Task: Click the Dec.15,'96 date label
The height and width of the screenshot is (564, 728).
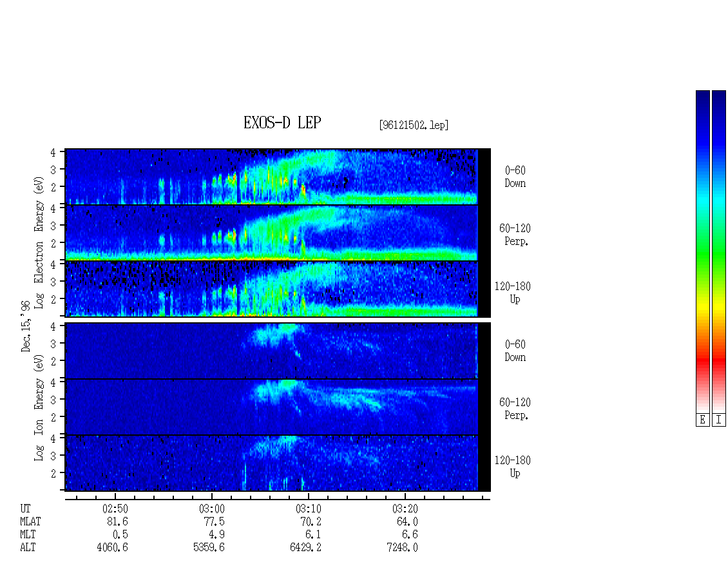Action: point(26,326)
